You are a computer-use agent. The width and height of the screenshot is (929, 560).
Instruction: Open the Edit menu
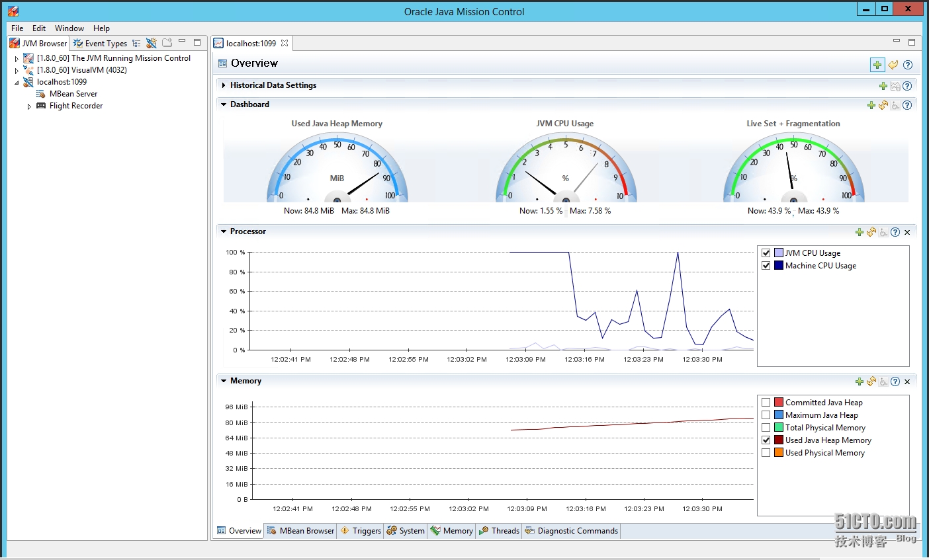pos(39,28)
